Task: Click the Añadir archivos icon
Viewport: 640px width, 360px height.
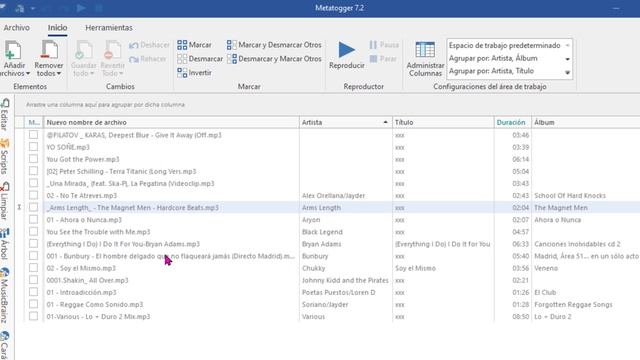Action: click(x=13, y=50)
